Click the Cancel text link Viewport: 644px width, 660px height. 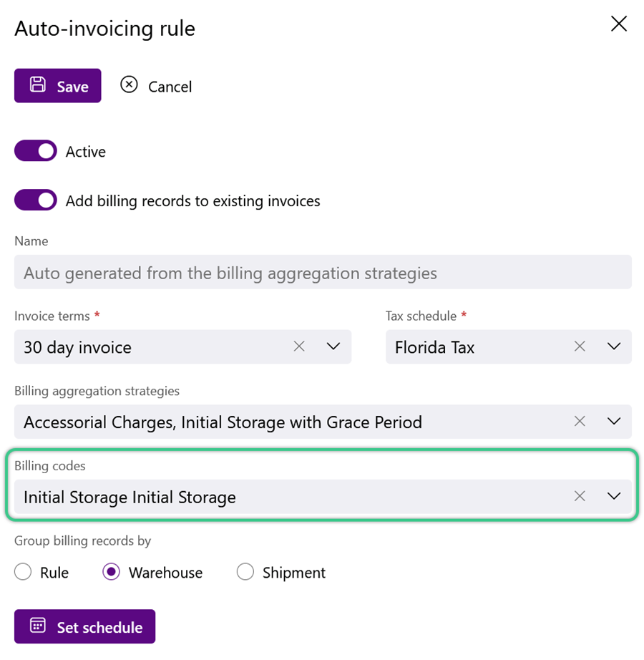pyautogui.click(x=170, y=87)
